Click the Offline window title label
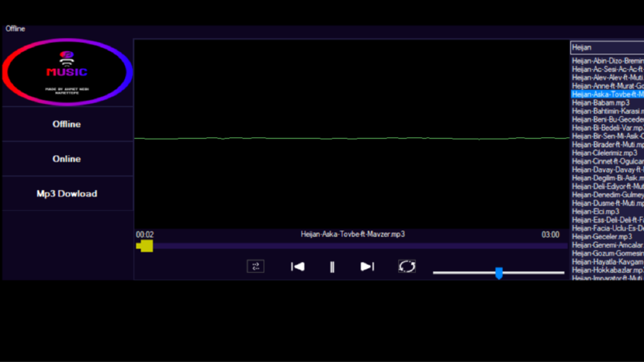 click(15, 28)
